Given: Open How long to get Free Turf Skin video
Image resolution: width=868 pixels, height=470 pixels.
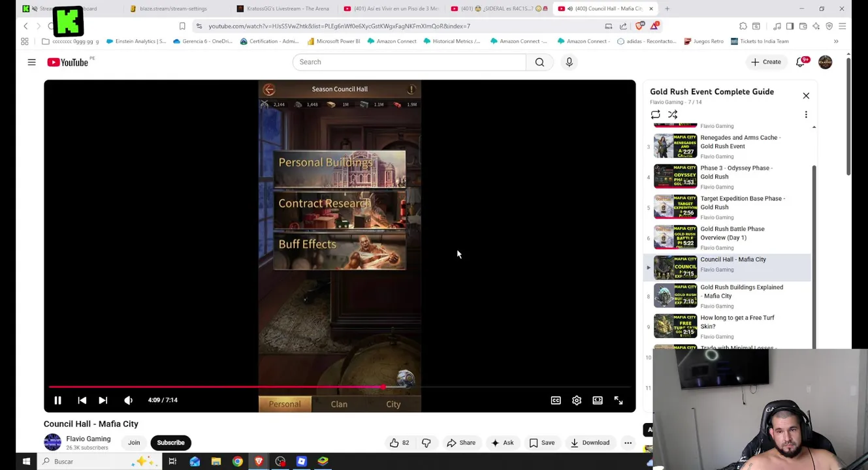Looking at the screenshot, I should tap(737, 322).
